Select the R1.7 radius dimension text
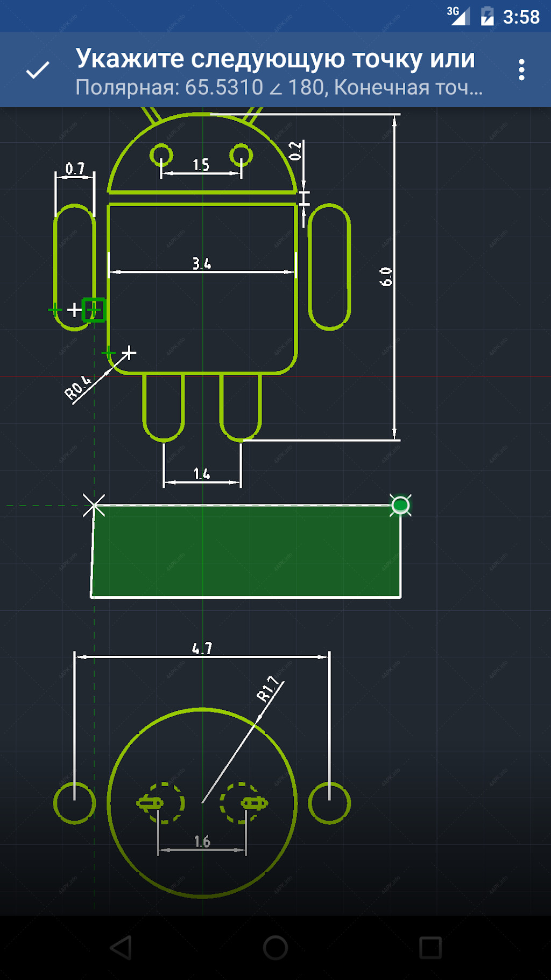 point(268,689)
